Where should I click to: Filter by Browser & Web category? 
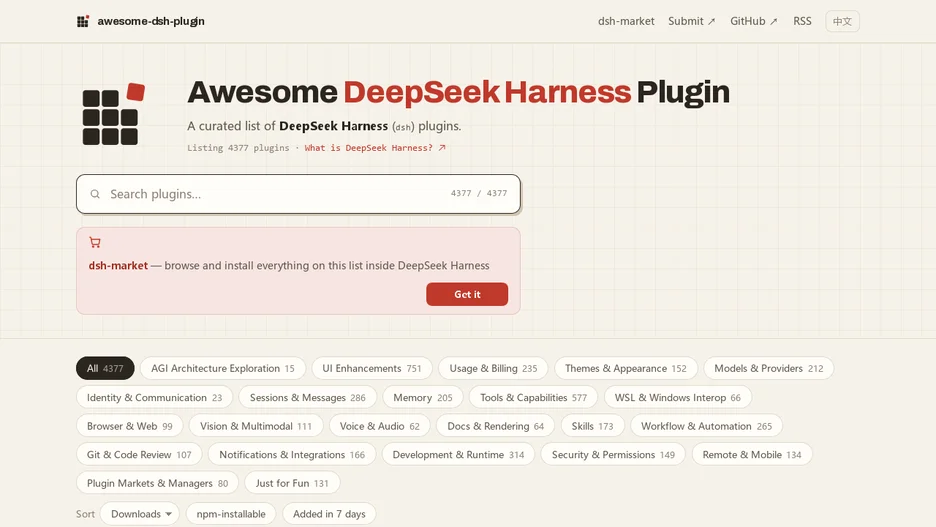coord(130,426)
